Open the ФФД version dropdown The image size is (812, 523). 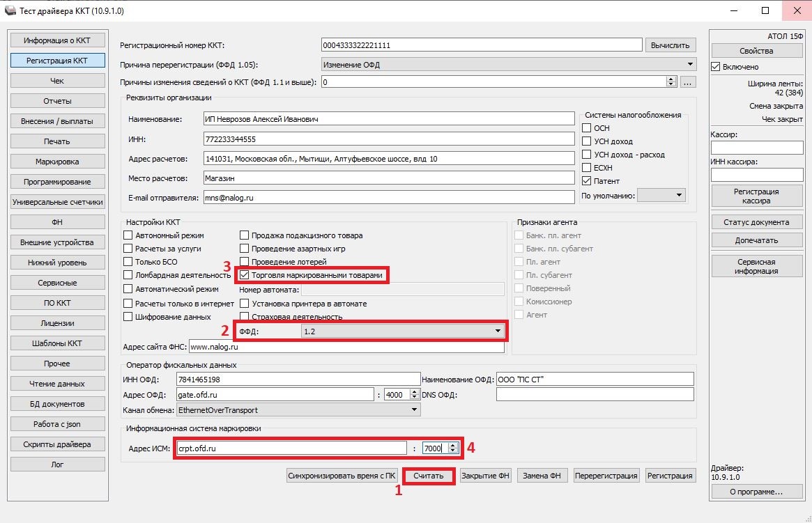point(498,331)
